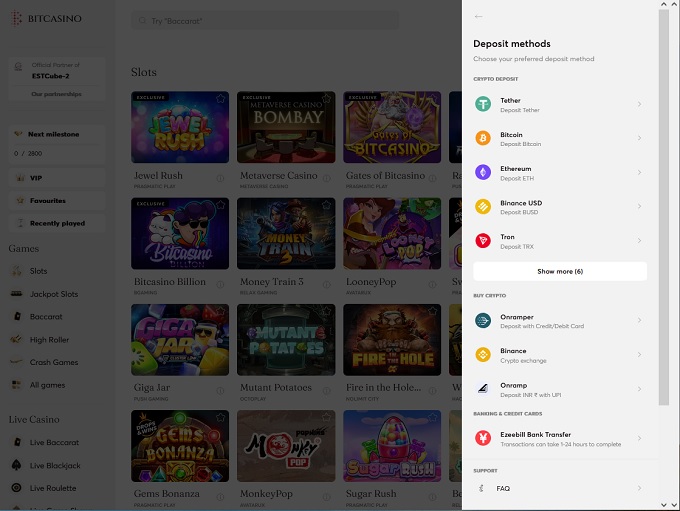Show more (6) deposit methods
The width and height of the screenshot is (680, 511).
point(560,271)
